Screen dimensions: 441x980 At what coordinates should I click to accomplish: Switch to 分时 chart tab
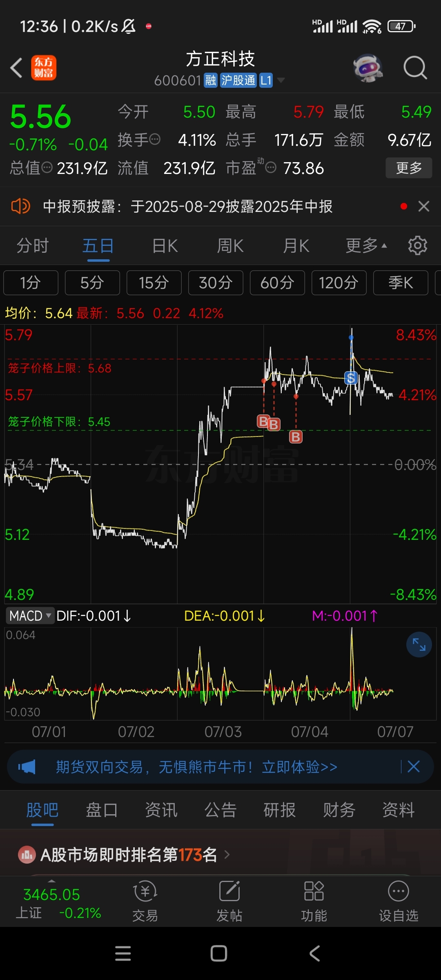33,246
